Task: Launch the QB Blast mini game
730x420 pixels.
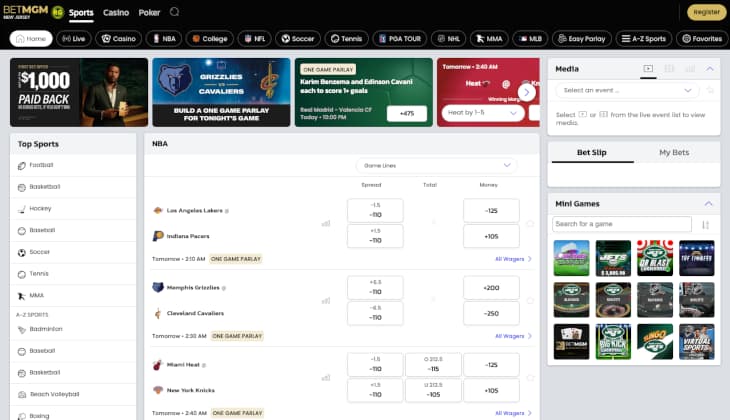Action: coord(655,258)
